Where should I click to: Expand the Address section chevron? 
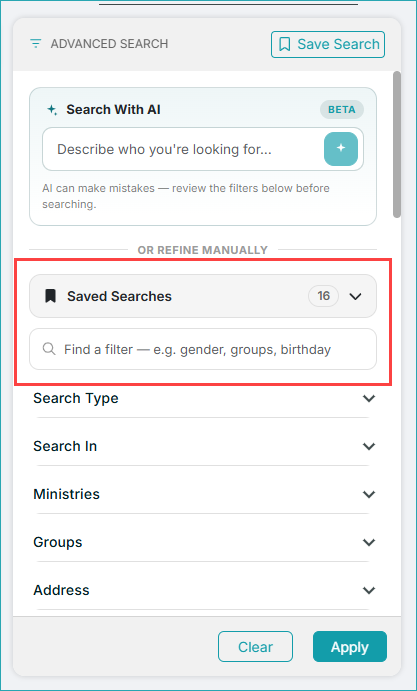(x=369, y=590)
